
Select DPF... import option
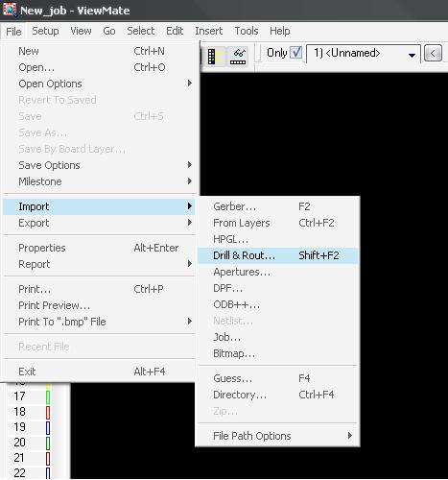[277, 288]
